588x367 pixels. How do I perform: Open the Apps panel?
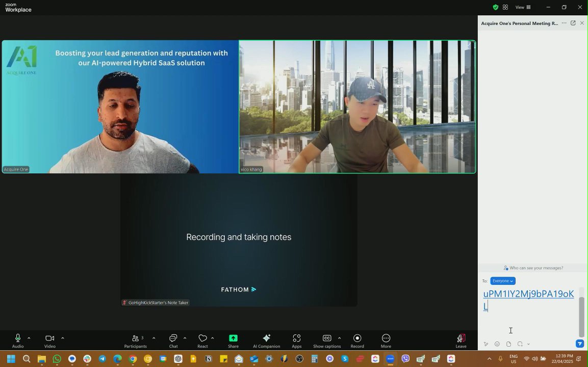[297, 341]
